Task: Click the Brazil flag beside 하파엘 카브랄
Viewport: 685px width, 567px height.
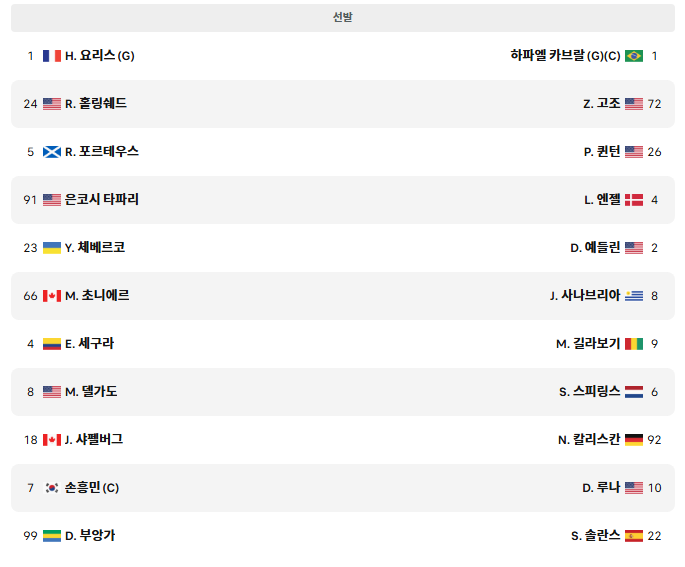Action: click(x=633, y=56)
